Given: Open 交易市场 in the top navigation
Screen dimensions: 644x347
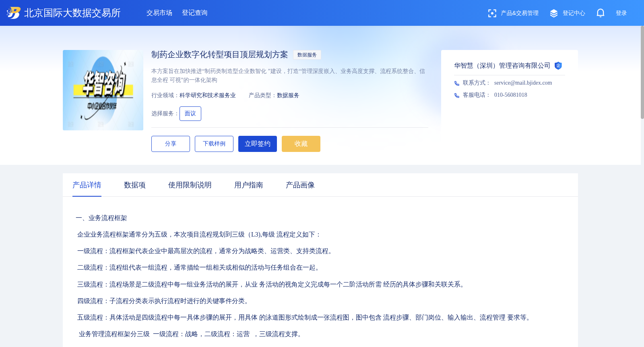Looking at the screenshot, I should (159, 13).
